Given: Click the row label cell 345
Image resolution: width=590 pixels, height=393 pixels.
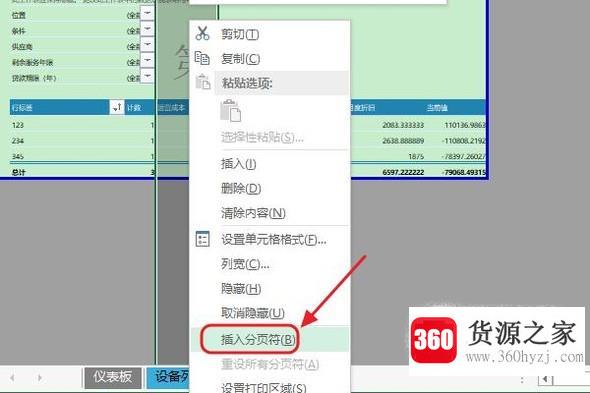Looking at the screenshot, I should point(18,156).
